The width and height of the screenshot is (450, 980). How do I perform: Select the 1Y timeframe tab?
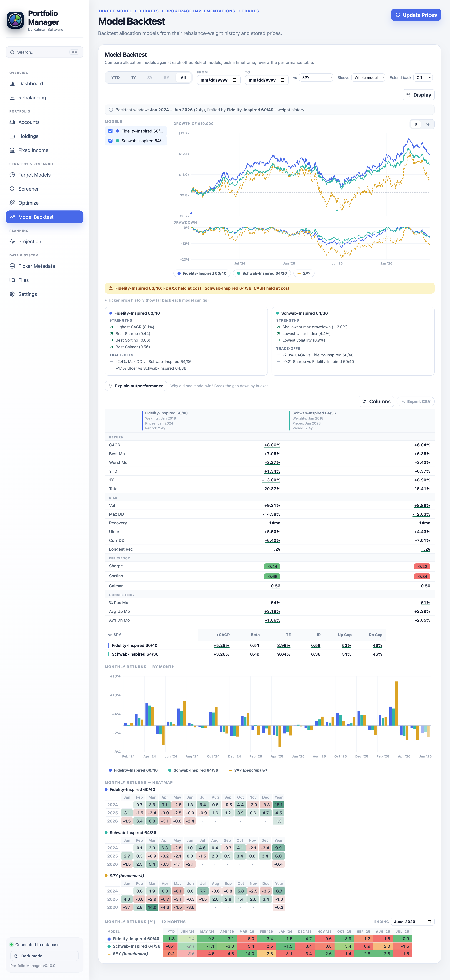click(x=134, y=78)
